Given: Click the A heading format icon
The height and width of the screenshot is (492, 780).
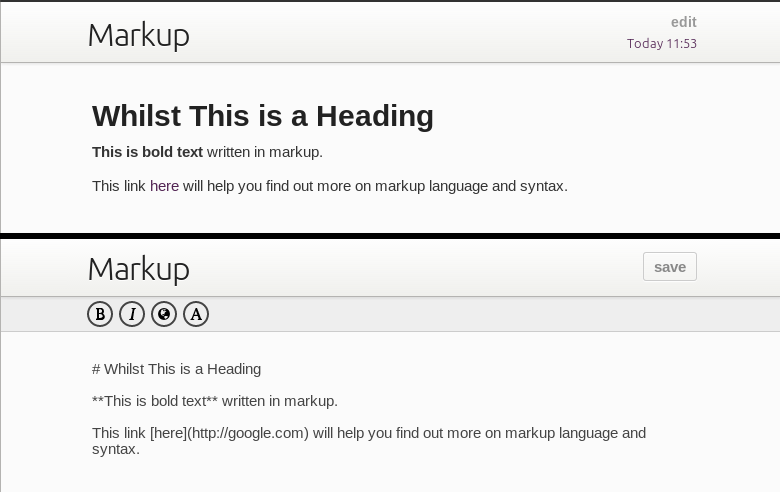Looking at the screenshot, I should click(x=196, y=314).
